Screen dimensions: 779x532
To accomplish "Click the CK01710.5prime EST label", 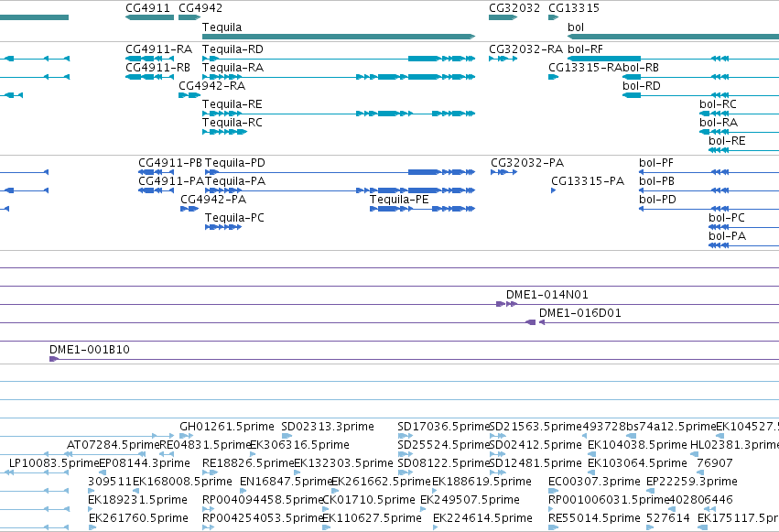I will (369, 500).
